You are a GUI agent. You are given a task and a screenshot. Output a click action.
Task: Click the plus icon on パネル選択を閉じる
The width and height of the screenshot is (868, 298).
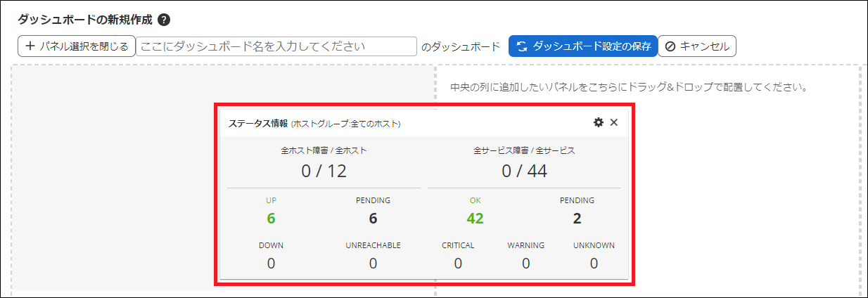tap(30, 46)
